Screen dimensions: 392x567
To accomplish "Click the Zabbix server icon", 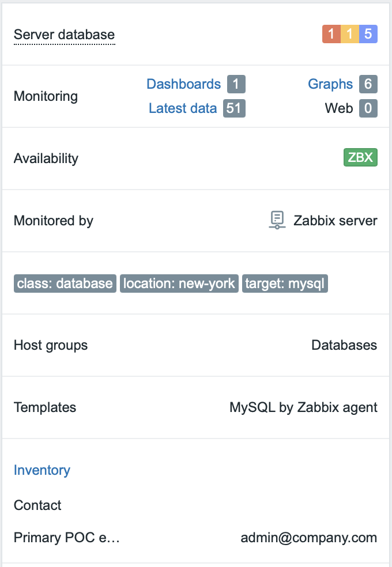I will click(277, 220).
